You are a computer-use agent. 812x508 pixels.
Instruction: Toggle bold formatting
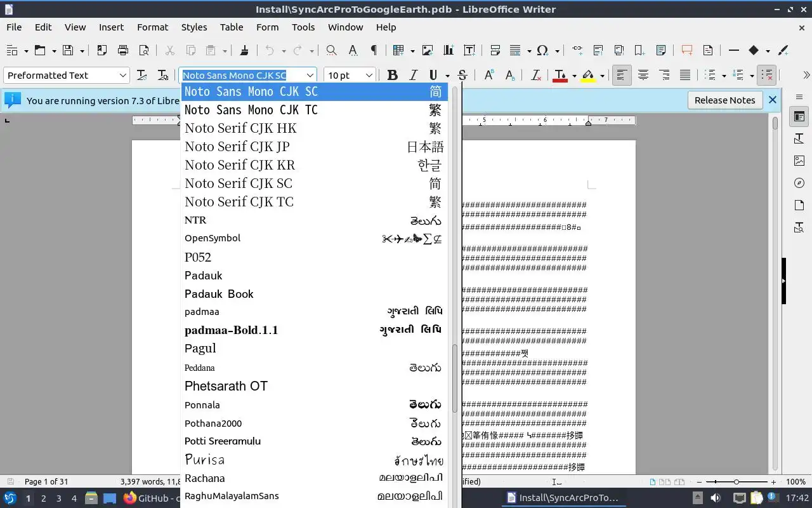coord(393,76)
